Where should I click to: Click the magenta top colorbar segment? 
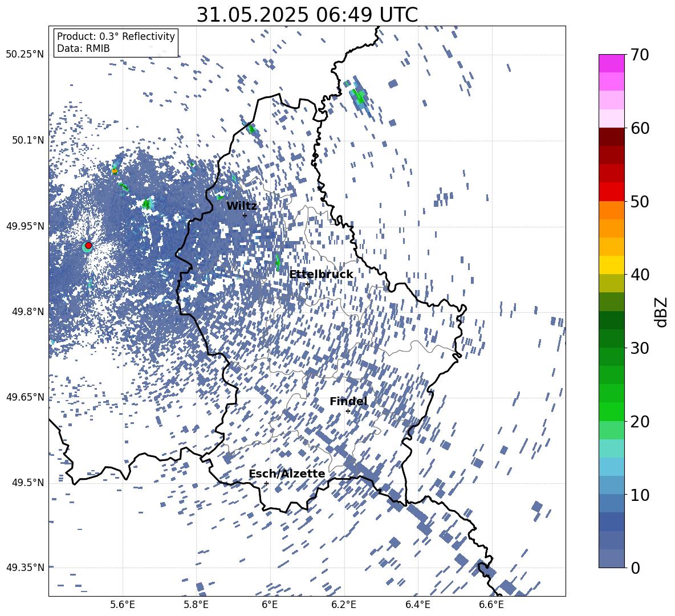pyautogui.click(x=611, y=63)
